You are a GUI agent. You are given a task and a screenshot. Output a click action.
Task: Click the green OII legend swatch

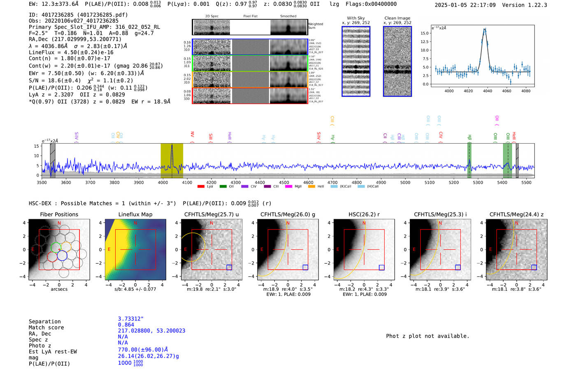coord(223,186)
